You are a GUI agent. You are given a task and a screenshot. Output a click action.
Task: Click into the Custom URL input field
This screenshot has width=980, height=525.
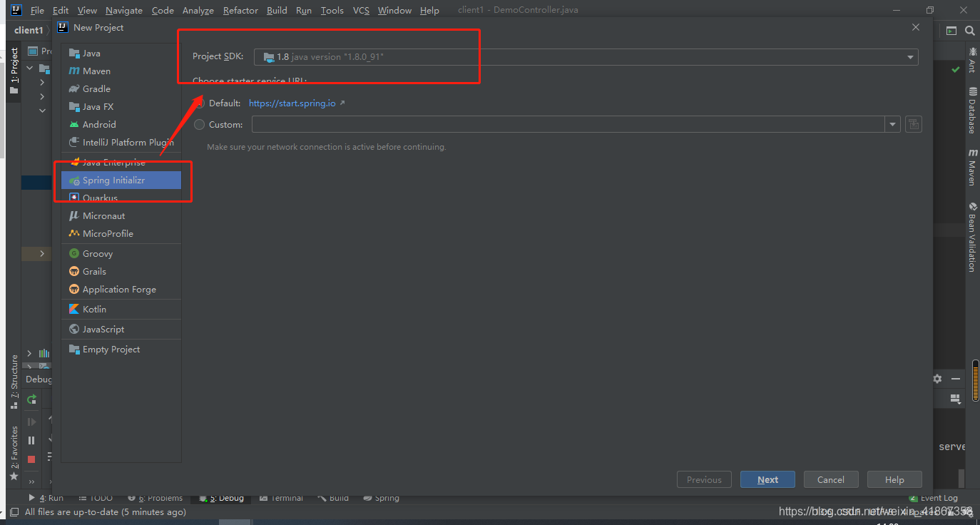pyautogui.click(x=568, y=125)
